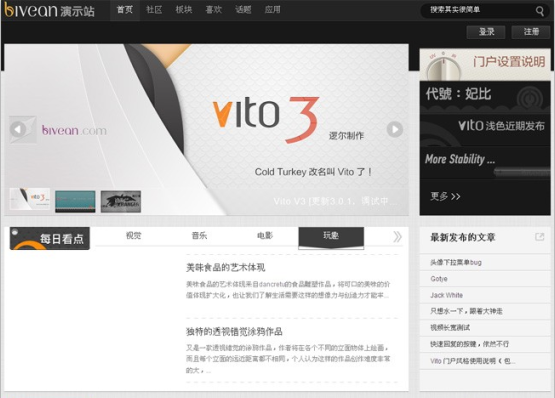This screenshot has height=398, width=555.
Task: Click the search magnifier icon
Action: tap(539, 11)
